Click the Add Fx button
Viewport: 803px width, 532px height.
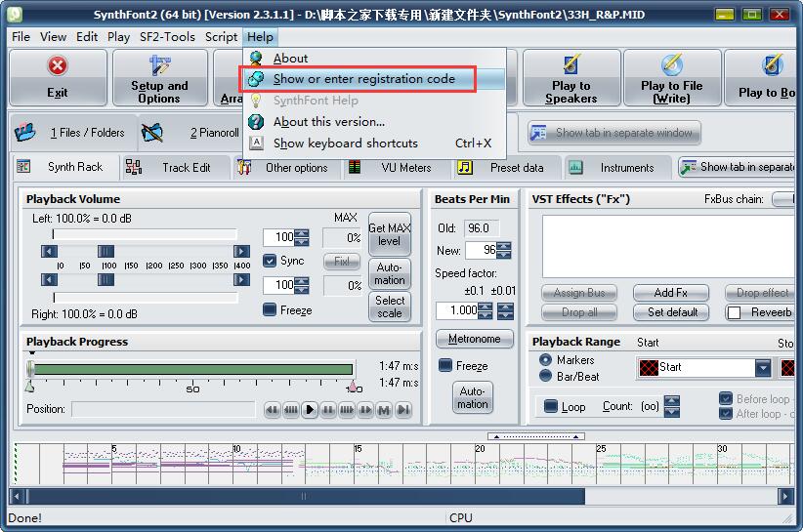point(671,293)
